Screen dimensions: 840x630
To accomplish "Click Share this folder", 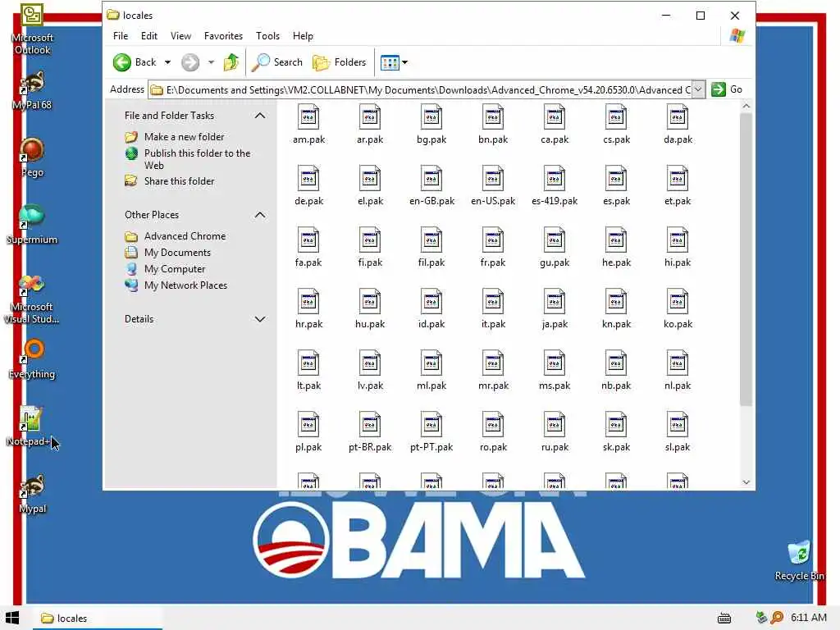I will click(179, 181).
